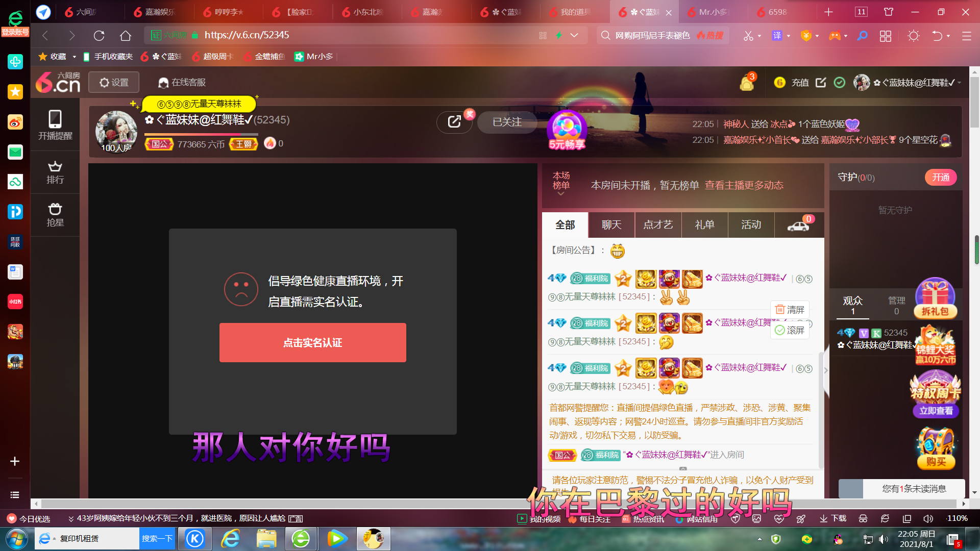Screen dimensions: 980x551
Task: Open Internet Explorer from the taskbar
Action: (231, 539)
